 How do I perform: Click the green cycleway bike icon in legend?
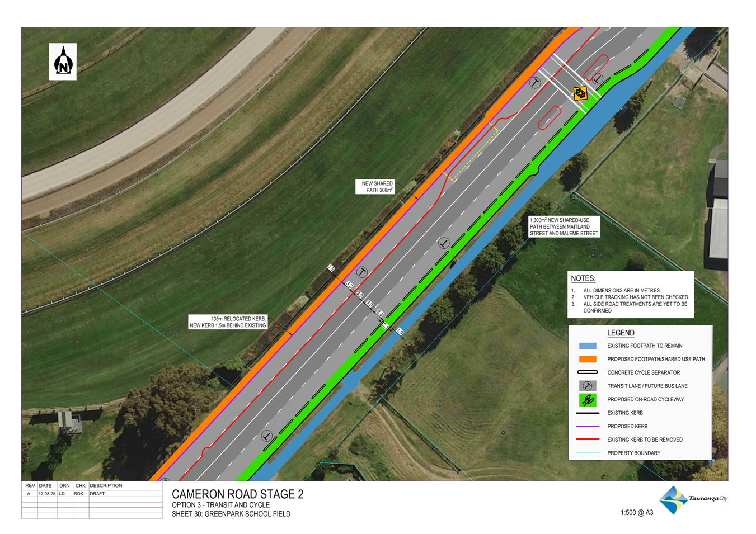pos(588,400)
